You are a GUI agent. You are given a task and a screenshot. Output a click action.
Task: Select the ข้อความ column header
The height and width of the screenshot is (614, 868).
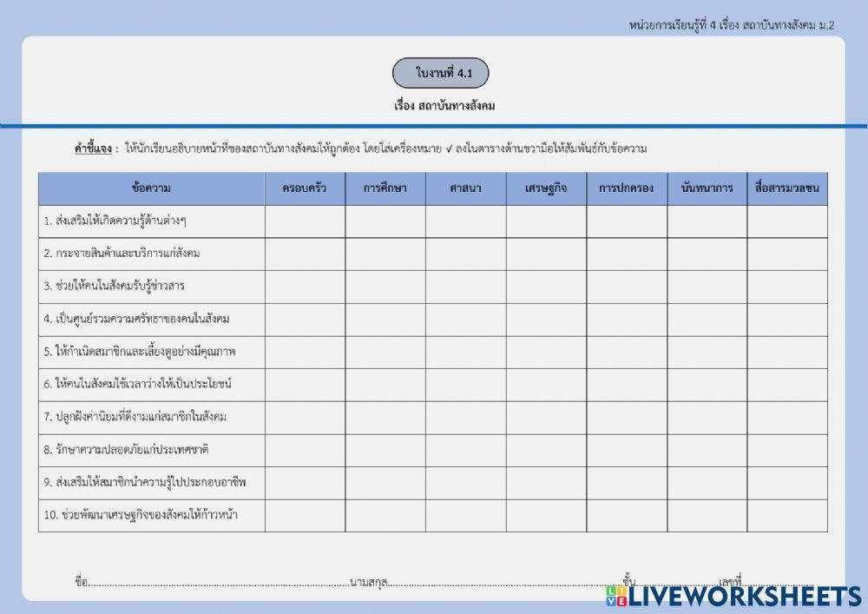[153, 187]
